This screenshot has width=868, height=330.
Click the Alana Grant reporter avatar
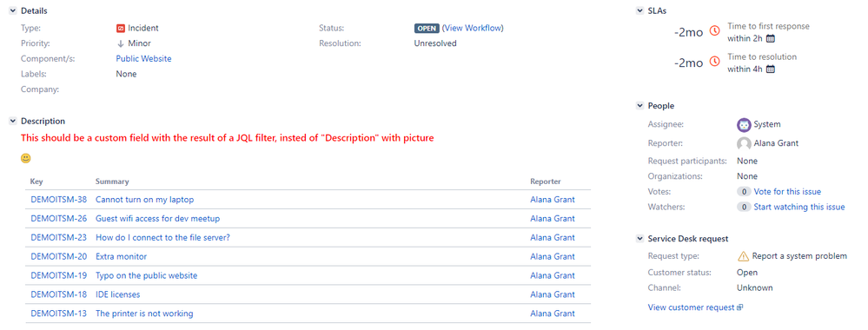(744, 143)
